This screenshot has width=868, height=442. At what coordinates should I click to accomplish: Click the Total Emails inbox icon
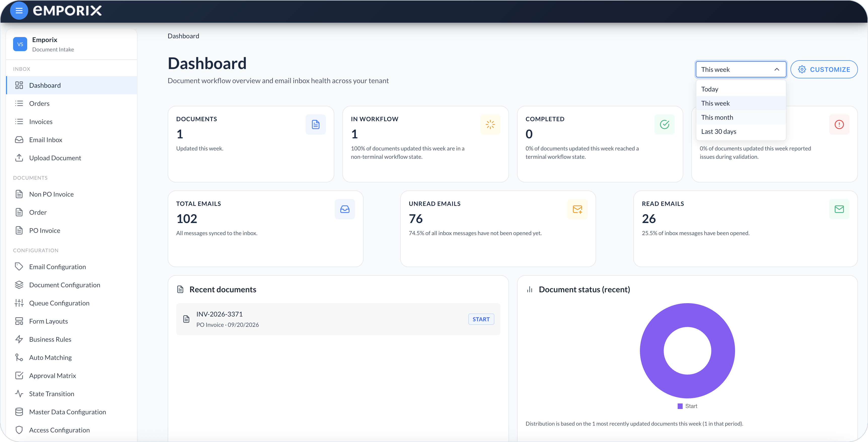[345, 209]
